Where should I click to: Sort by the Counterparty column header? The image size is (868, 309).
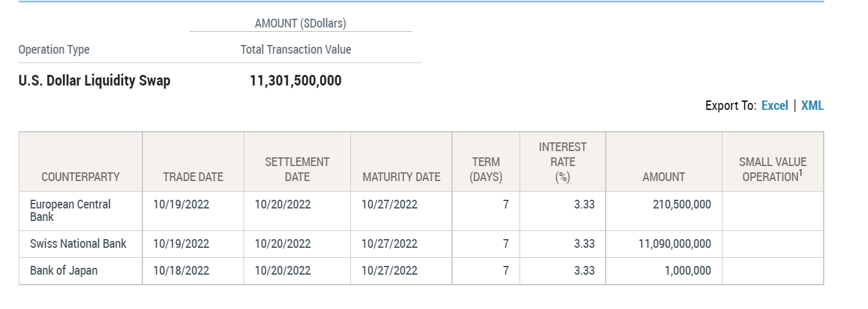81,177
